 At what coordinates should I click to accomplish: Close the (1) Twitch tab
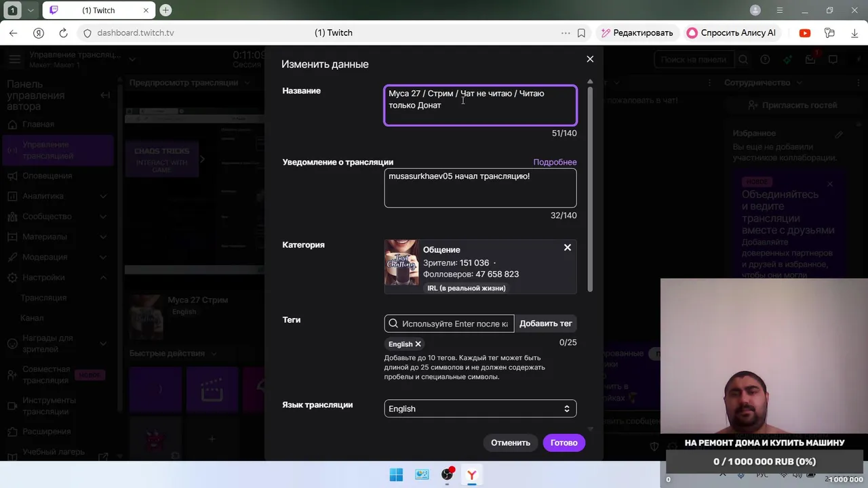tap(146, 10)
